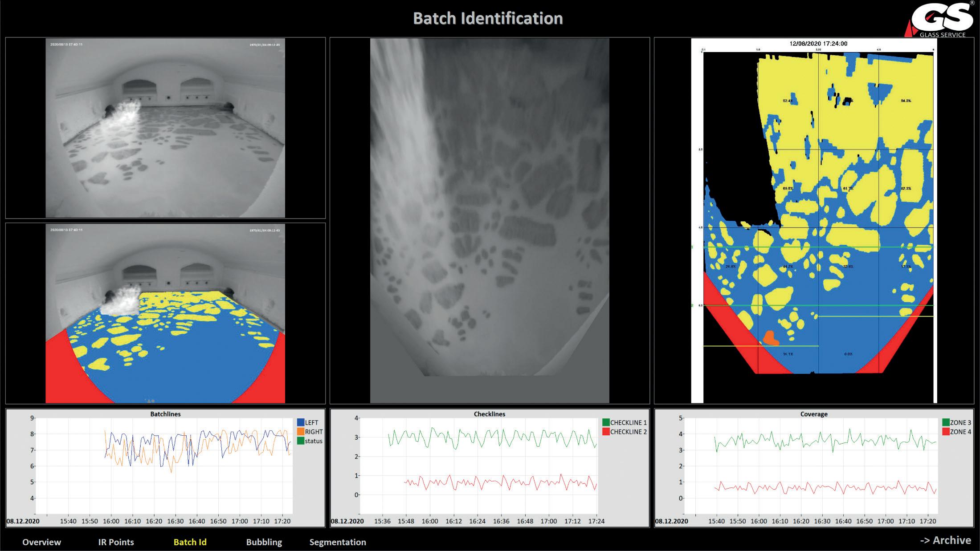This screenshot has height=551, width=980.
Task: Switch to the IR Points tab
Action: click(x=116, y=542)
